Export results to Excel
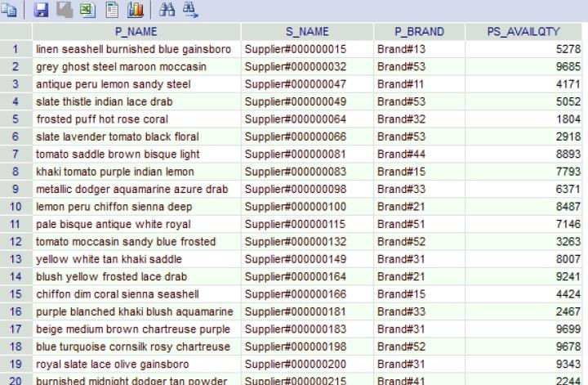This screenshot has width=588, height=385. (87, 10)
